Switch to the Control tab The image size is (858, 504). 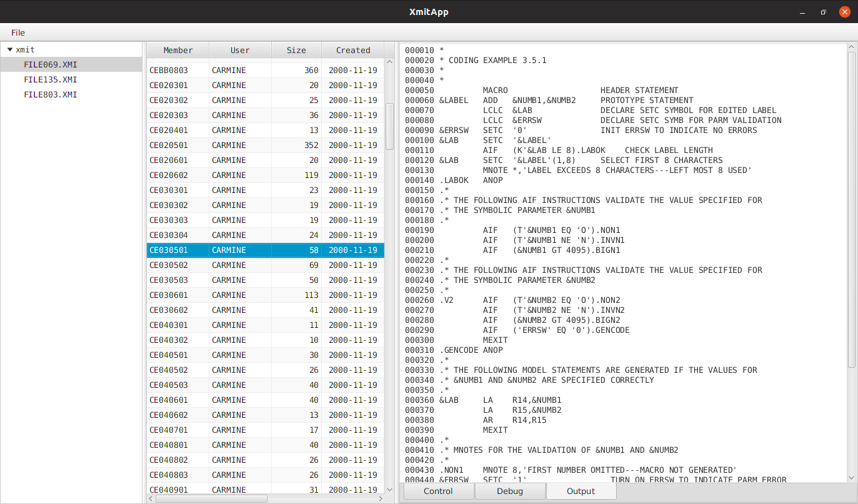point(438,491)
